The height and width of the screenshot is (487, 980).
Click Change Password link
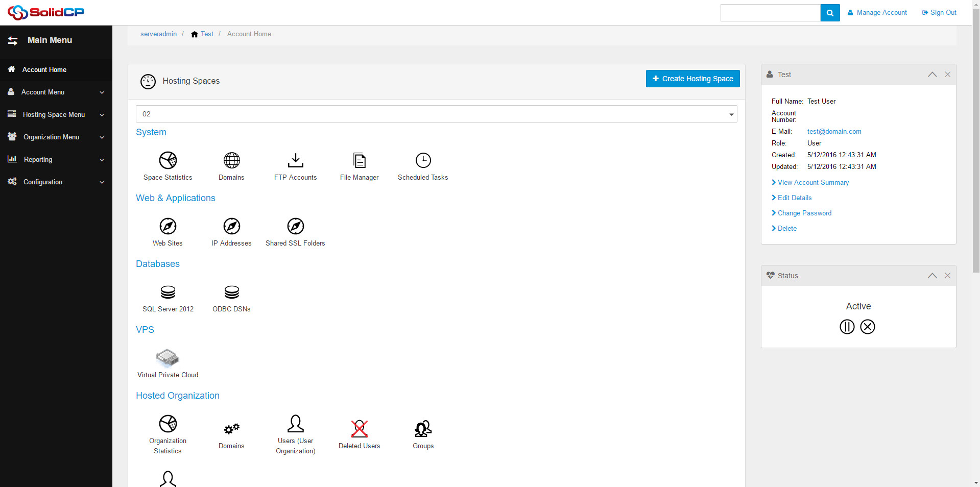point(804,213)
